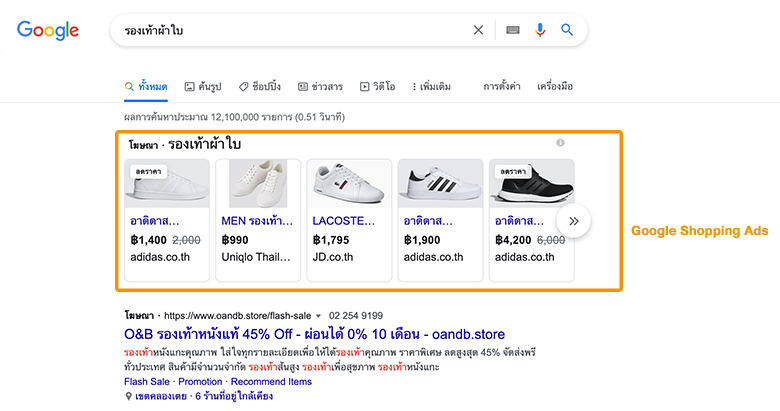Expand the dropdown arrow beside oandb.store URL
This screenshot has width=780, height=411.
click(x=318, y=316)
